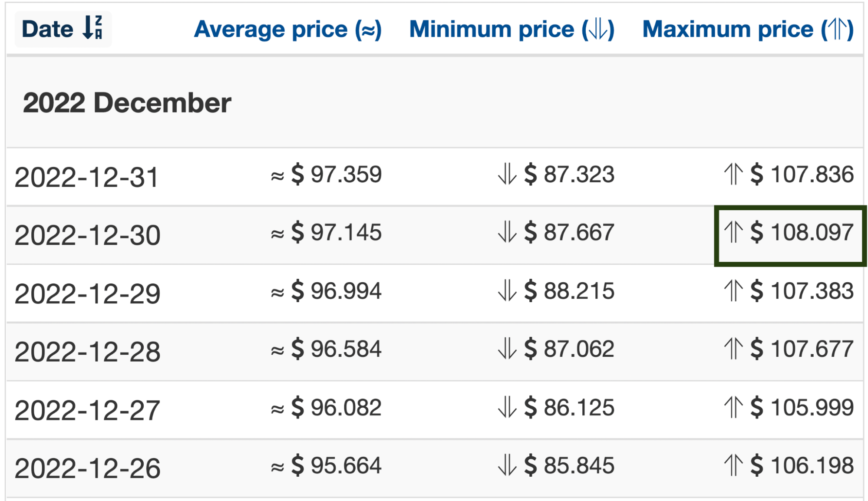Click the Date sort Z-A icon
Screen dimensions: 868x501
[92, 28]
